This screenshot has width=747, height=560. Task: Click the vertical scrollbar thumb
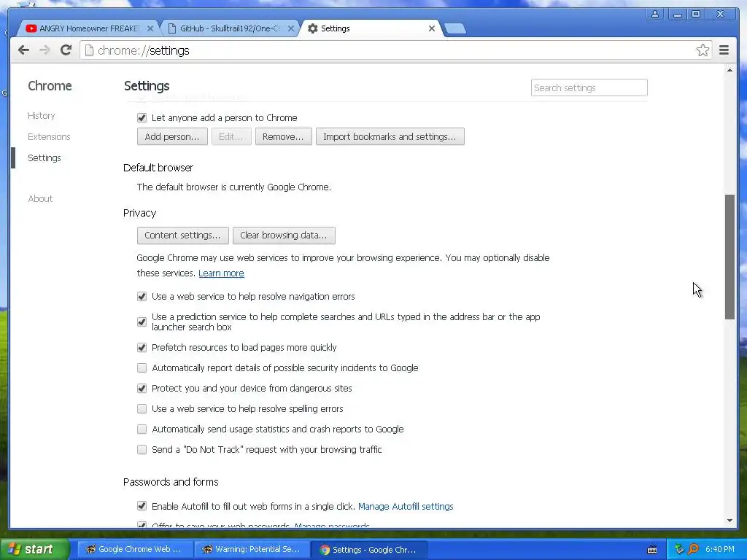tap(729, 257)
